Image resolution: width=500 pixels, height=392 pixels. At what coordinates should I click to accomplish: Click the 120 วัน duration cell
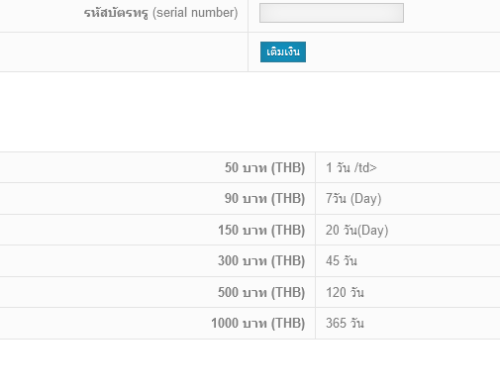tap(408, 292)
